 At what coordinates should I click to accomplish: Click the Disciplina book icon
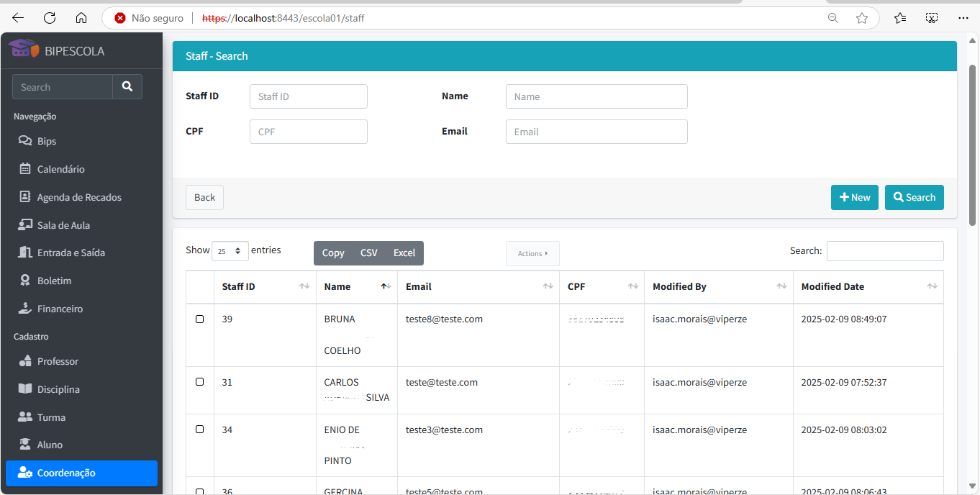[25, 389]
